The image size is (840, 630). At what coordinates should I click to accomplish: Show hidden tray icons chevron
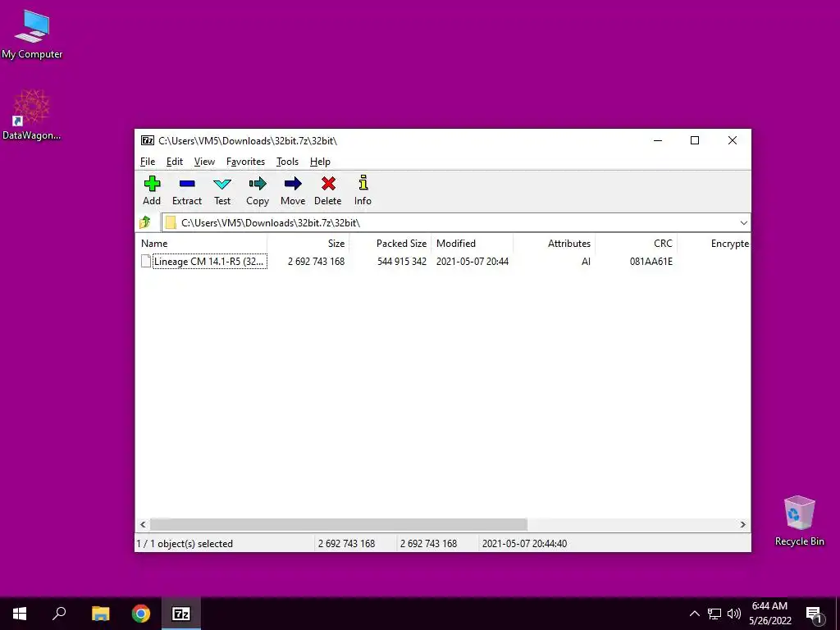694,614
